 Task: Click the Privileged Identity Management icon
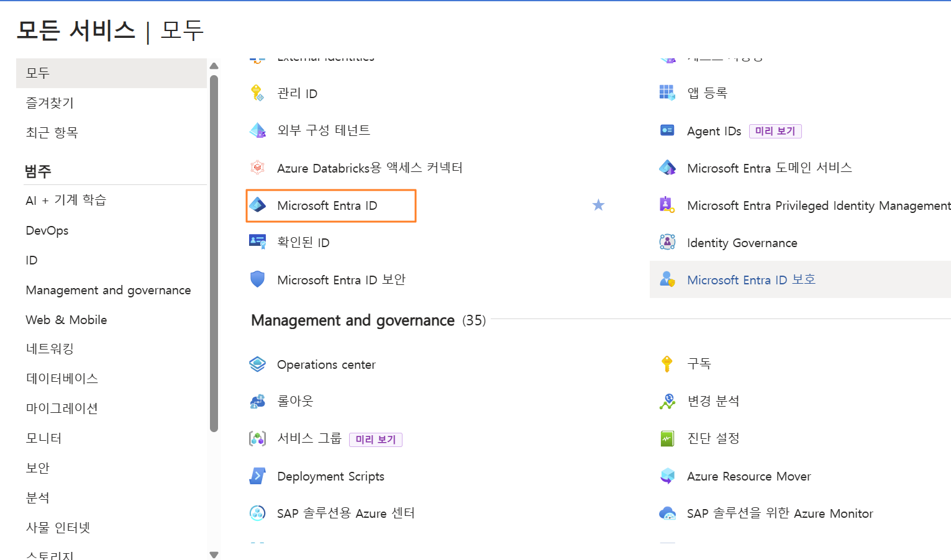click(667, 205)
